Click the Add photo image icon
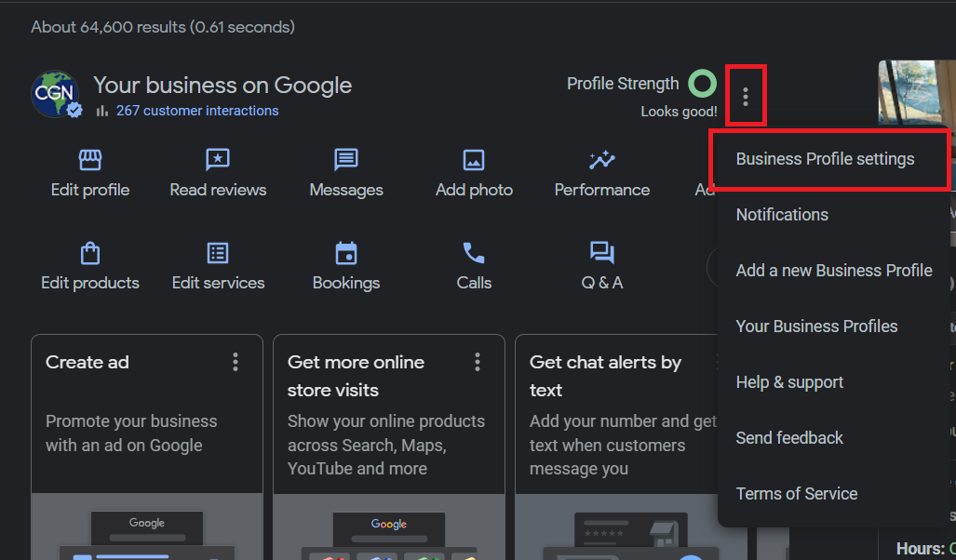This screenshot has width=956, height=560. (474, 160)
